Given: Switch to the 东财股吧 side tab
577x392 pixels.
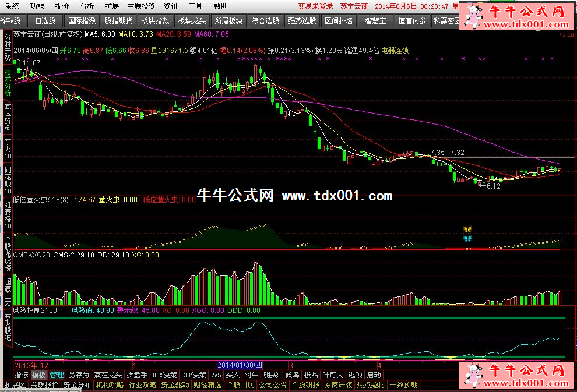Looking at the screenshot, I should pyautogui.click(x=8, y=327).
